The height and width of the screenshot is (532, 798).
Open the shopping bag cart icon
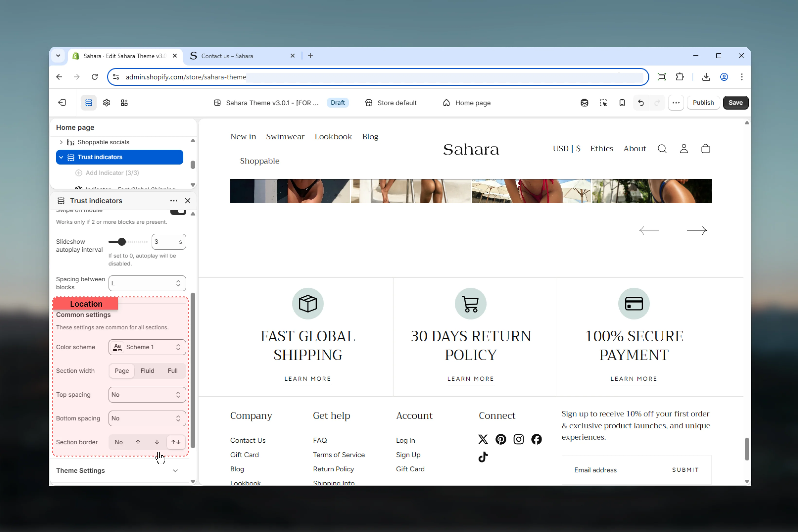(x=705, y=149)
